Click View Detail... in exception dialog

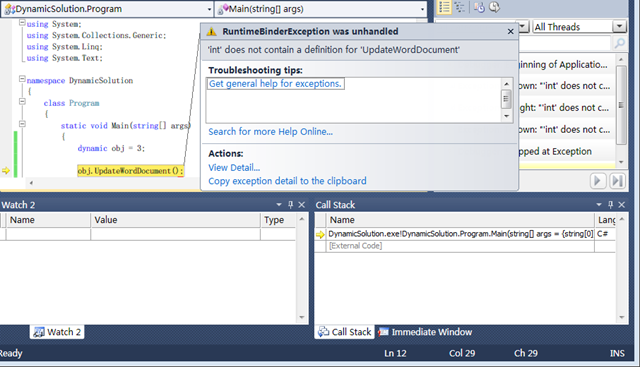point(234,167)
